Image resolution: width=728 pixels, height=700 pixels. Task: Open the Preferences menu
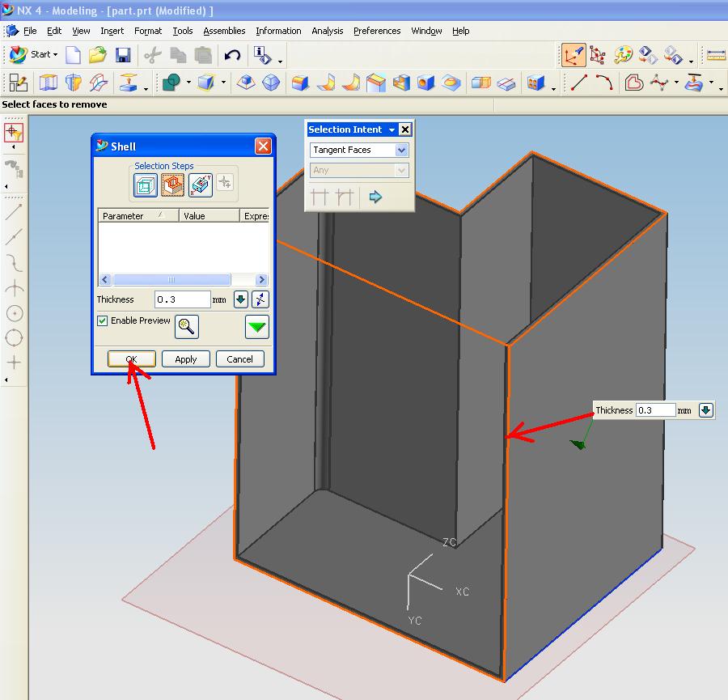point(377,31)
